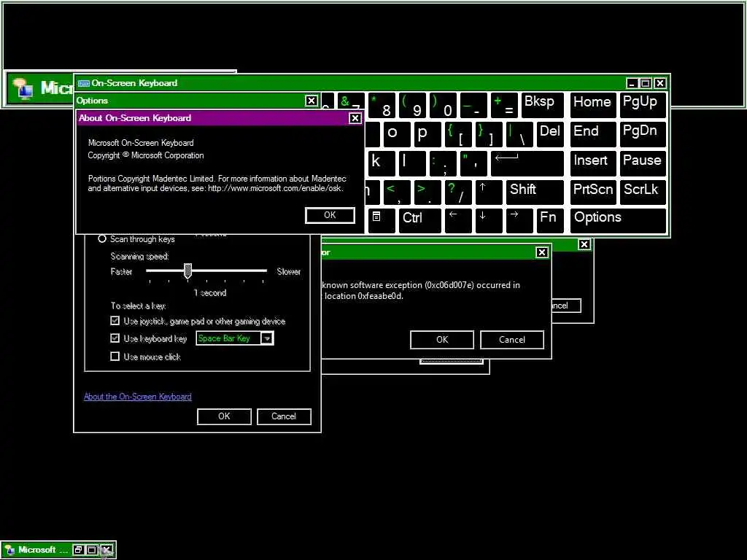The height and width of the screenshot is (560, 747).
Task: Close the dialog behind the error window
Action: point(584,244)
